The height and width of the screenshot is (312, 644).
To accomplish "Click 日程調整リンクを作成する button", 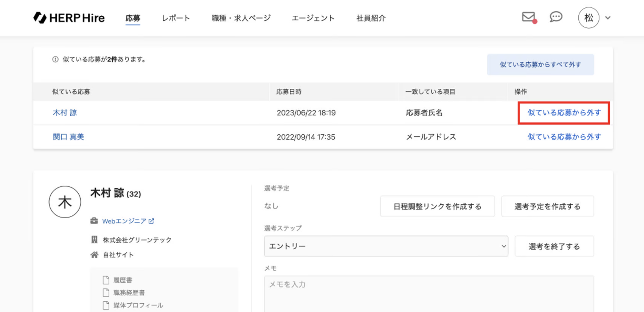I will pos(437,206).
